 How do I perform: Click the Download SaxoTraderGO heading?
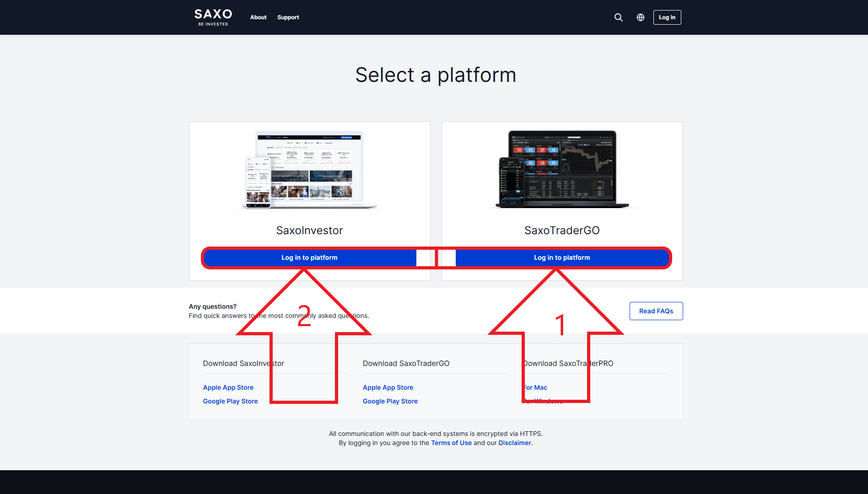coord(406,363)
